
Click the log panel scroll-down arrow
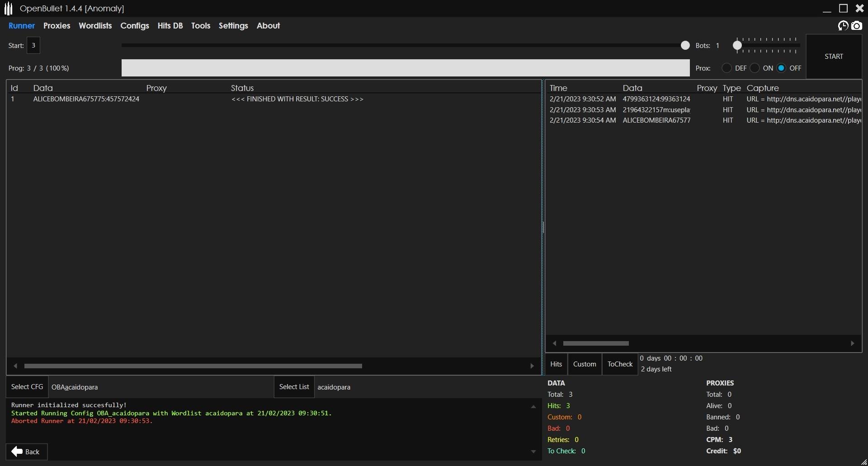(533, 452)
